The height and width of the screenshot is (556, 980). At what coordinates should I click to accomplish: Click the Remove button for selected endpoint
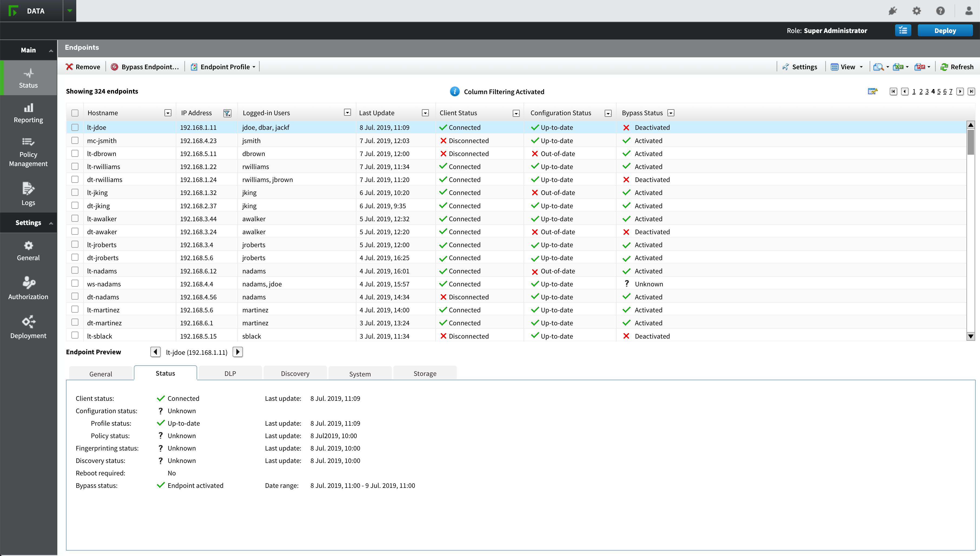tap(82, 67)
